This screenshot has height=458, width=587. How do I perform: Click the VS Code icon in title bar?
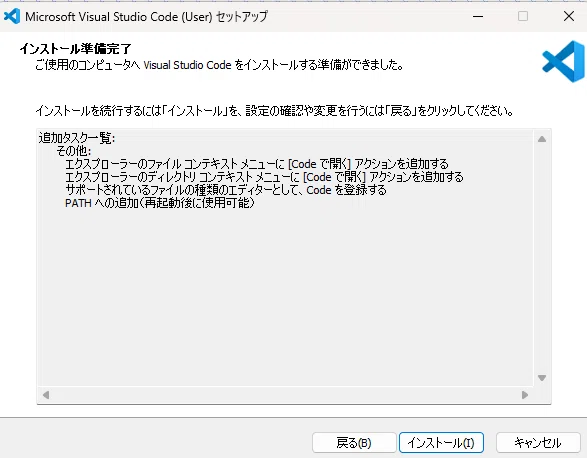pos(12,16)
